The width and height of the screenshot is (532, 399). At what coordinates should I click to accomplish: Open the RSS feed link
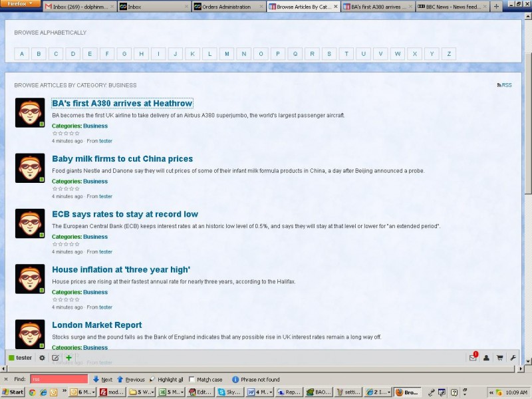tap(505, 85)
